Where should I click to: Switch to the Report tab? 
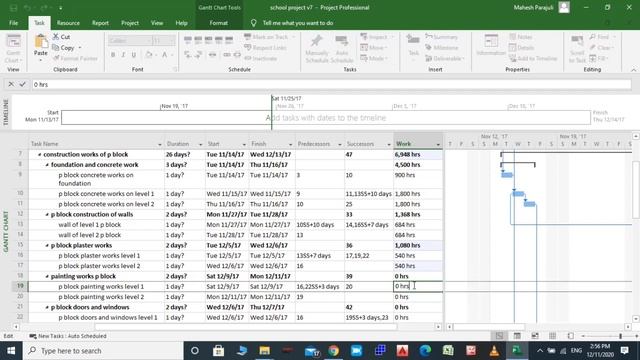(x=100, y=23)
